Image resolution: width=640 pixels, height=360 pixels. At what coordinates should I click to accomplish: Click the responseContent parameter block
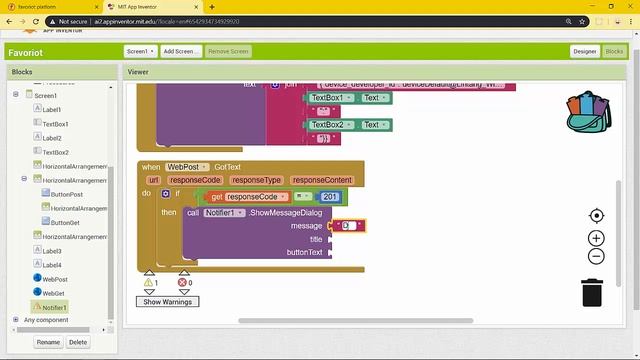tap(322, 180)
